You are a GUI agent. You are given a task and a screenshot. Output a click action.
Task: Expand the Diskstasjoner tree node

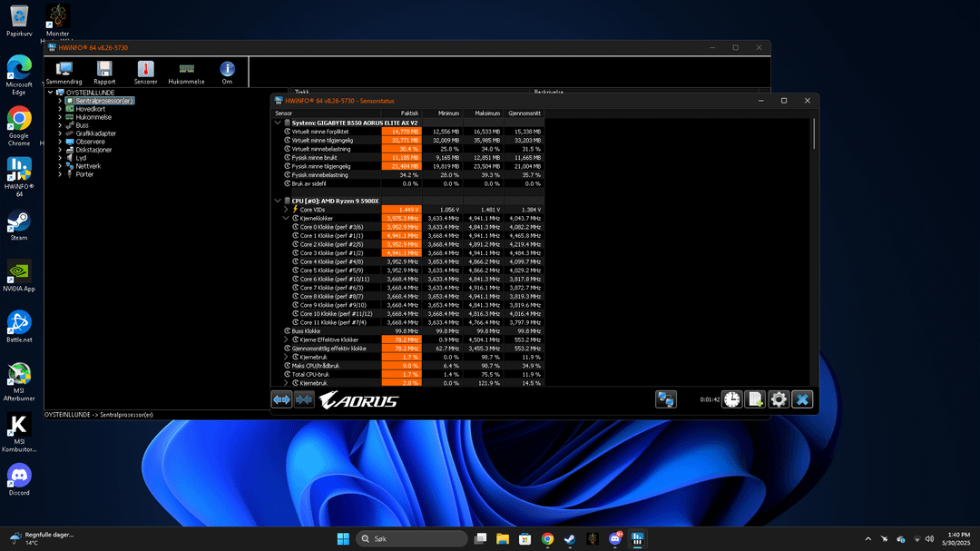pyautogui.click(x=60, y=150)
